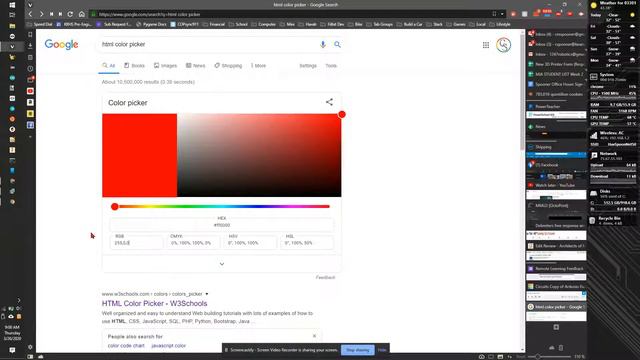Click the hue slider handle
This screenshot has height=360, width=640.
pos(115,207)
